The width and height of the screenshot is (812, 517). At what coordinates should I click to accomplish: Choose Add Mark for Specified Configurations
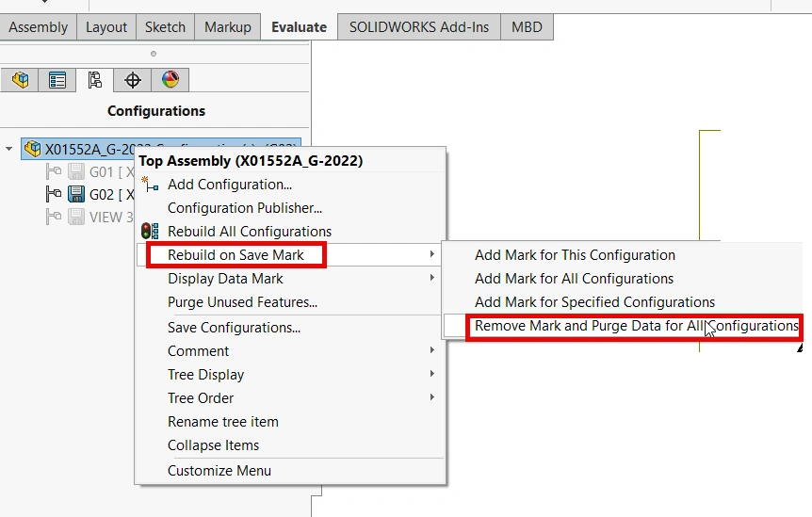[x=624, y=302]
